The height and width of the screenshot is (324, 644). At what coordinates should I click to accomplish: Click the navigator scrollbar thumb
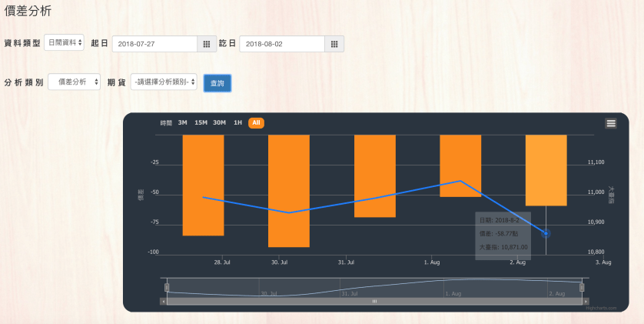[x=374, y=301]
